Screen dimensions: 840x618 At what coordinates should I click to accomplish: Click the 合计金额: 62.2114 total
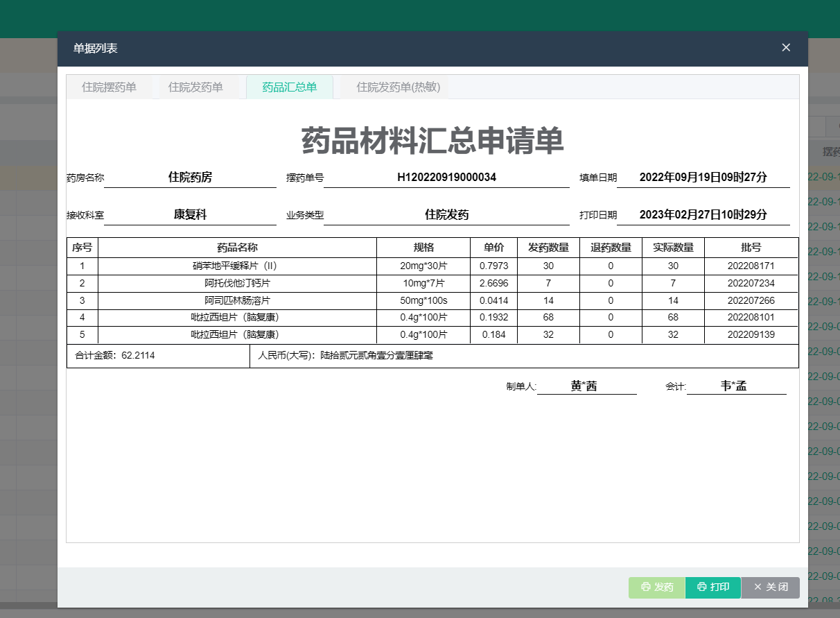[114, 355]
